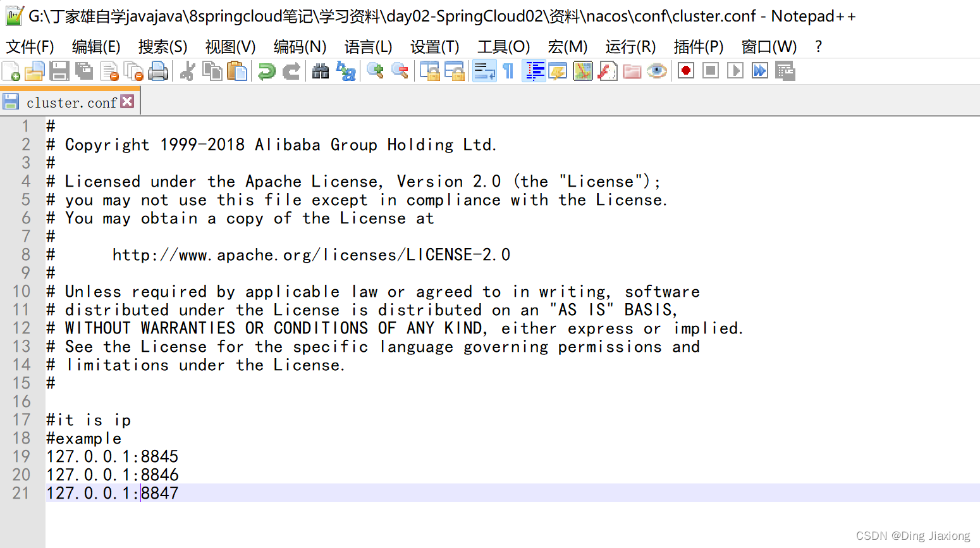This screenshot has height=548, width=980.
Task: Open the 编辑(E) menu
Action: click(x=96, y=47)
